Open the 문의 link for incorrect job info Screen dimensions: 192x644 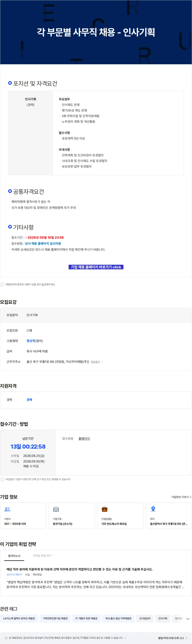click(x=43, y=285)
